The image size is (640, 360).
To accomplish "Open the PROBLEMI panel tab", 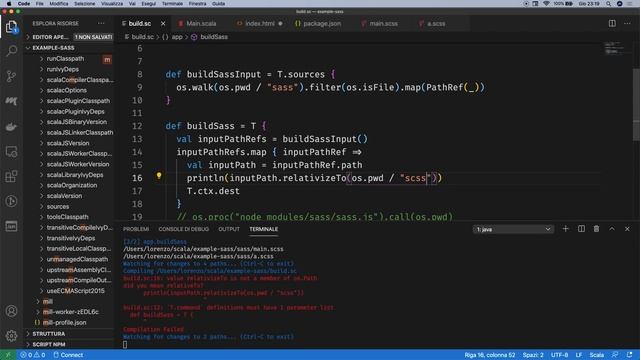I will (x=136, y=229).
